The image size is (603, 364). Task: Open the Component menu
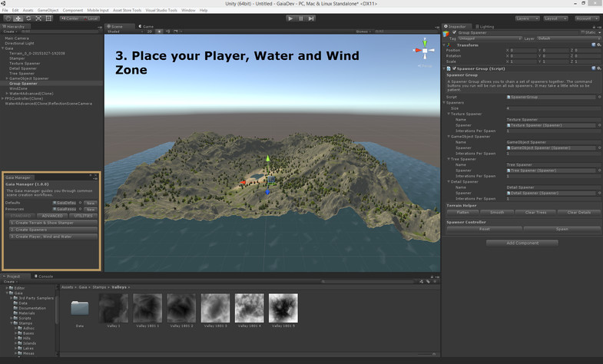pos(73,11)
